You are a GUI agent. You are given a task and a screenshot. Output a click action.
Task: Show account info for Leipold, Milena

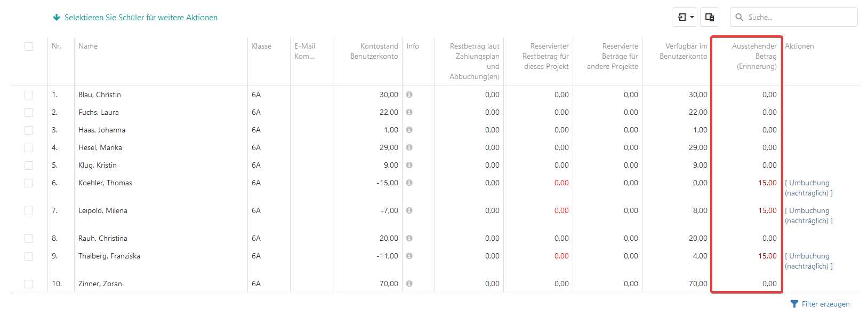coord(409,210)
